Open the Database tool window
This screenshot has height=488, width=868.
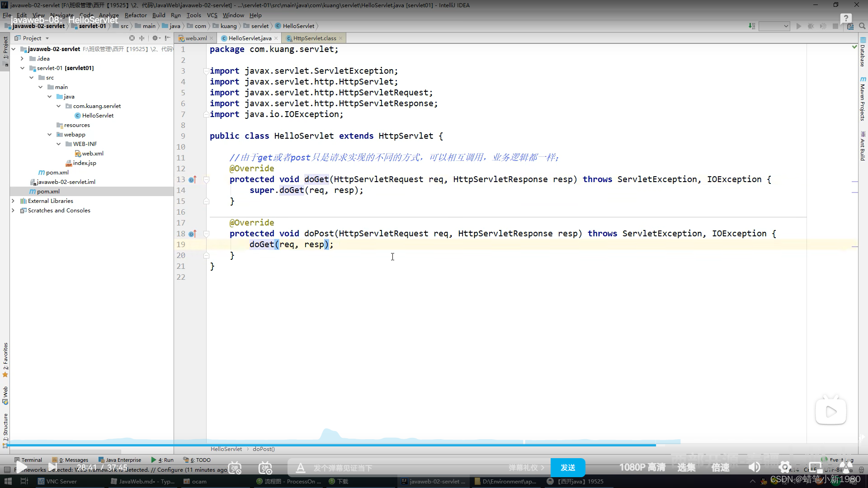point(863,52)
